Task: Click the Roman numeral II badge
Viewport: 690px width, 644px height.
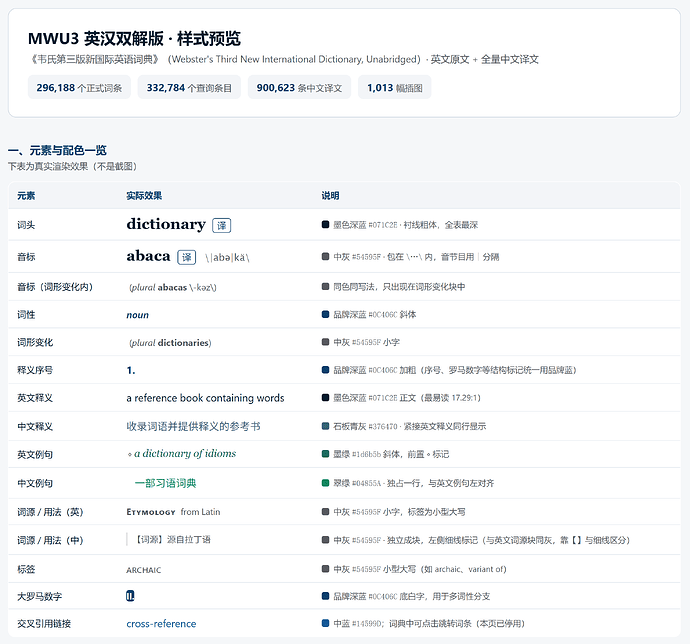Action: coord(130,596)
